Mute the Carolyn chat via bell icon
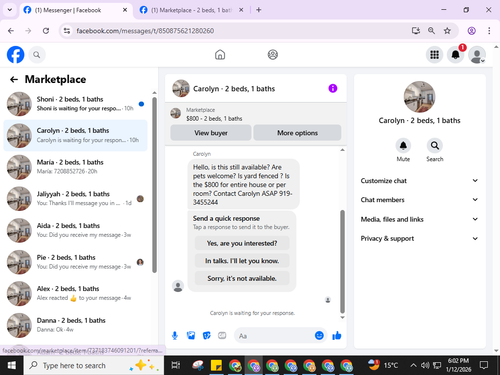Viewport: 500px width, 375px height. (403, 146)
